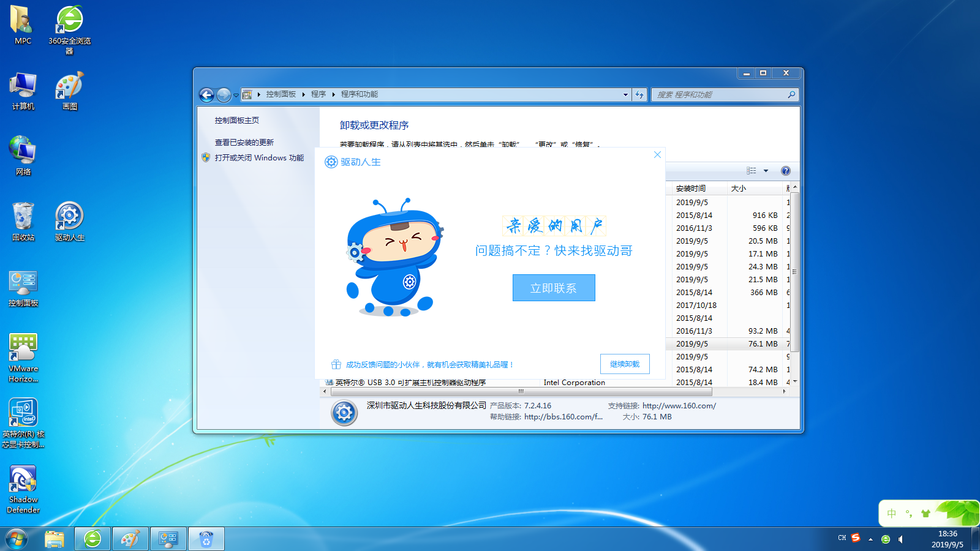980x551 pixels.
Task: Click the change view icon
Action: click(752, 171)
